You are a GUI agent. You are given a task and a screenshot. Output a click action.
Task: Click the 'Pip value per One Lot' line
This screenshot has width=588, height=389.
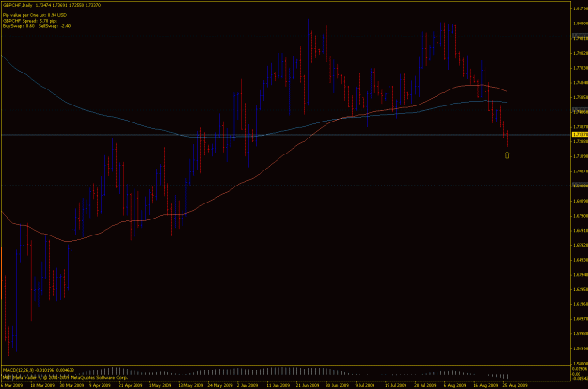pos(35,15)
